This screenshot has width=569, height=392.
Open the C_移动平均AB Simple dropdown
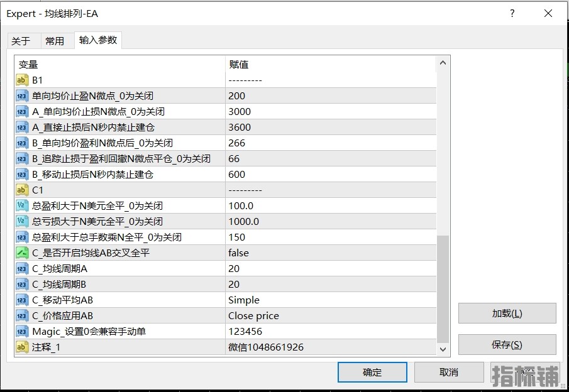click(330, 300)
